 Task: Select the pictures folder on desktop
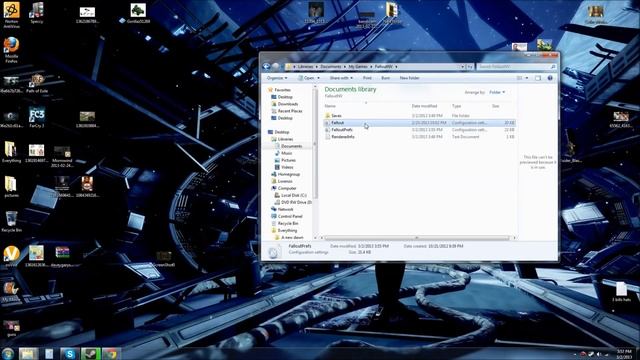click(11, 187)
